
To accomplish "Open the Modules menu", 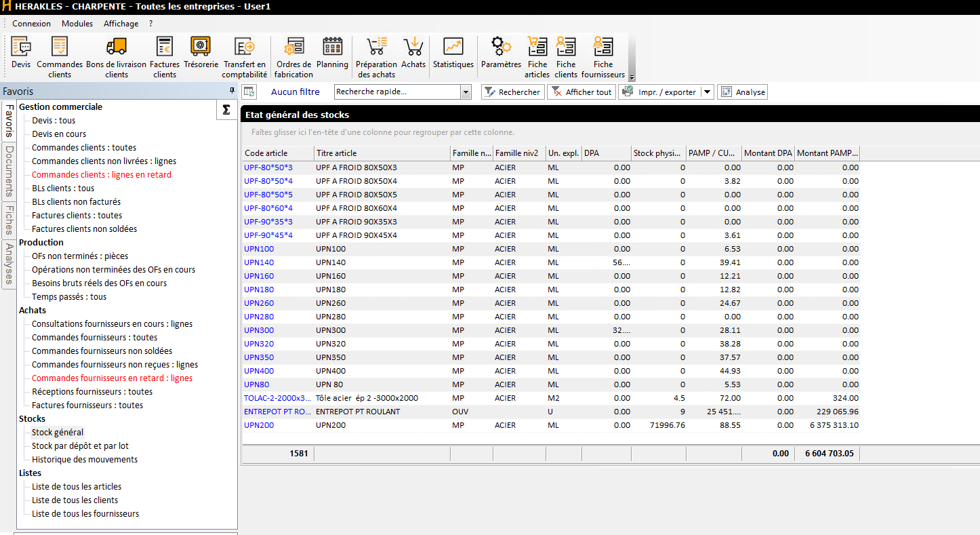I will point(77,23).
